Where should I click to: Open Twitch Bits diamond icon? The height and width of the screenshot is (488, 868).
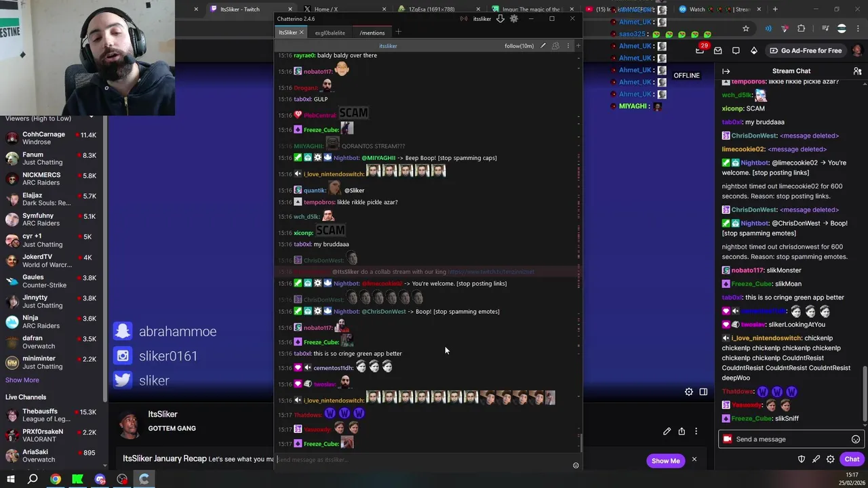pos(753,50)
